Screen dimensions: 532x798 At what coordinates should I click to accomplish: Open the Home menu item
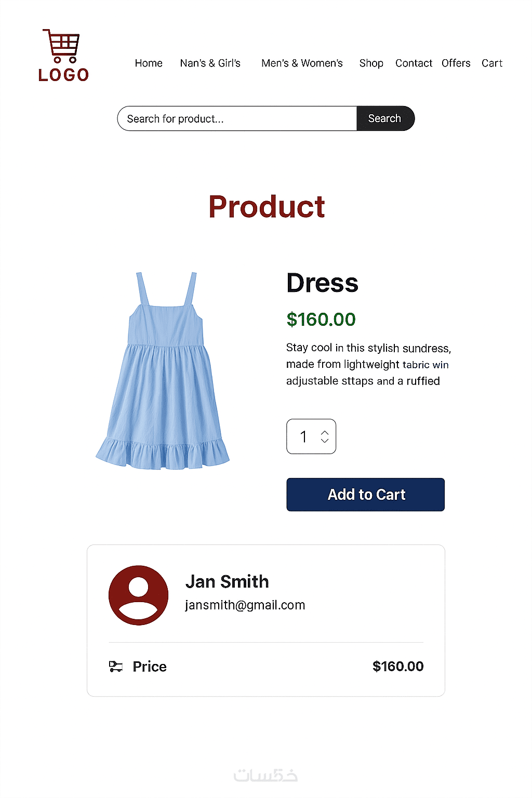point(149,63)
